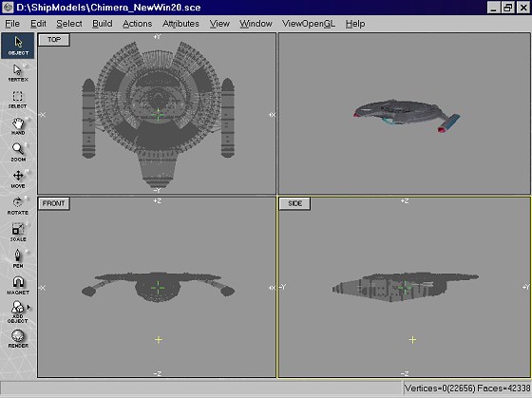
Task: Open the Select menu
Action: tap(69, 24)
